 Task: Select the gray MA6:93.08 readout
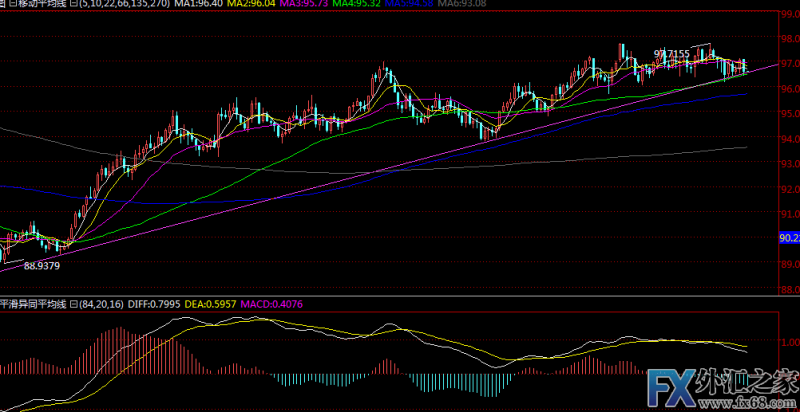coord(461,3)
